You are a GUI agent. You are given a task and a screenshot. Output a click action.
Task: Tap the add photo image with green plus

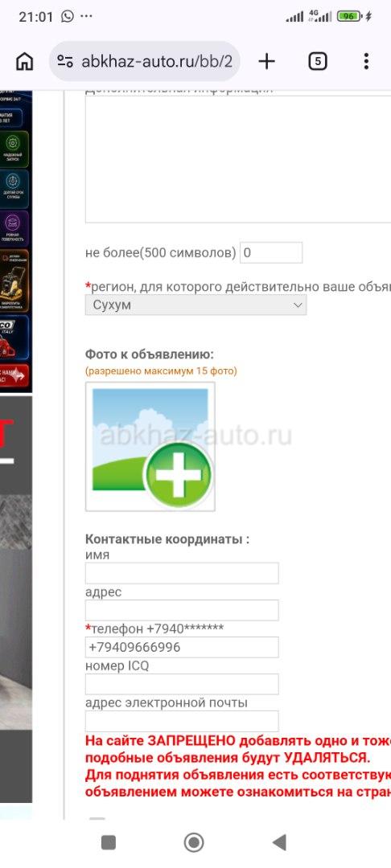(150, 446)
